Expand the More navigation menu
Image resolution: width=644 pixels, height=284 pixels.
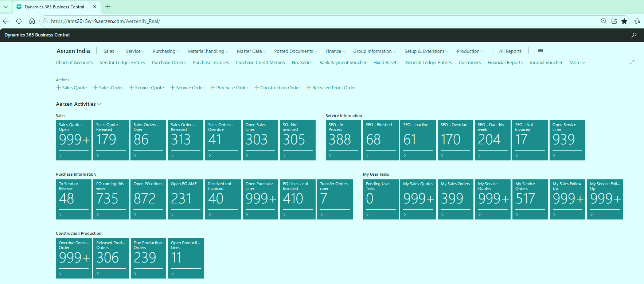pyautogui.click(x=577, y=63)
